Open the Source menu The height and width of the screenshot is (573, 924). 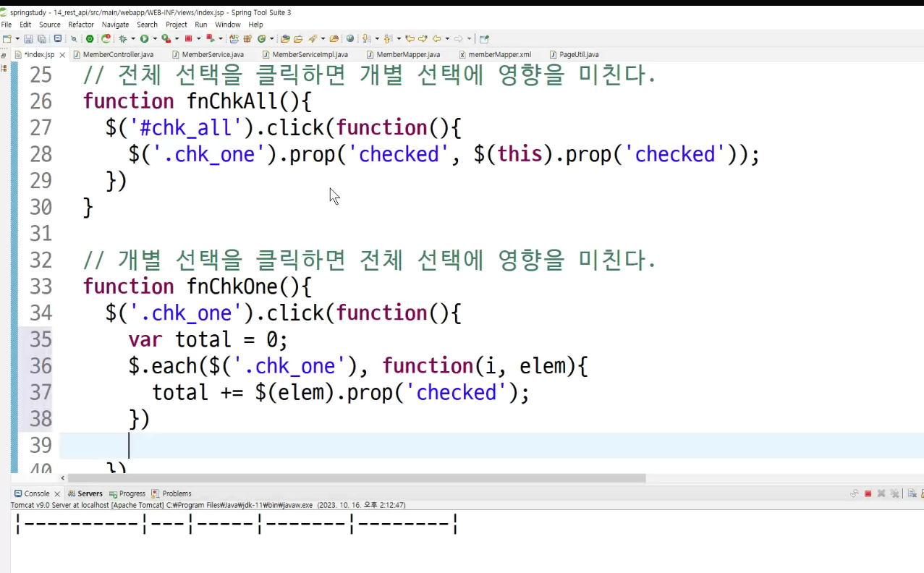[50, 25]
